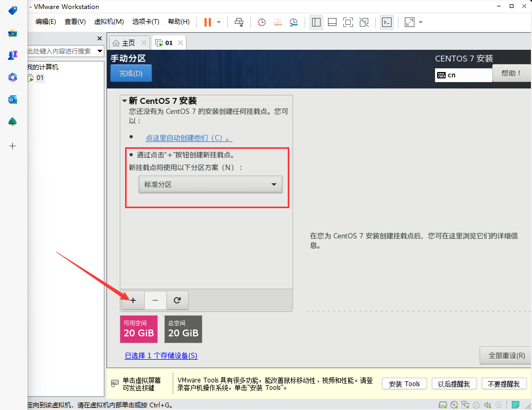Open the blue tag app in the sidebar
This screenshot has width=532, height=410.
click(13, 11)
